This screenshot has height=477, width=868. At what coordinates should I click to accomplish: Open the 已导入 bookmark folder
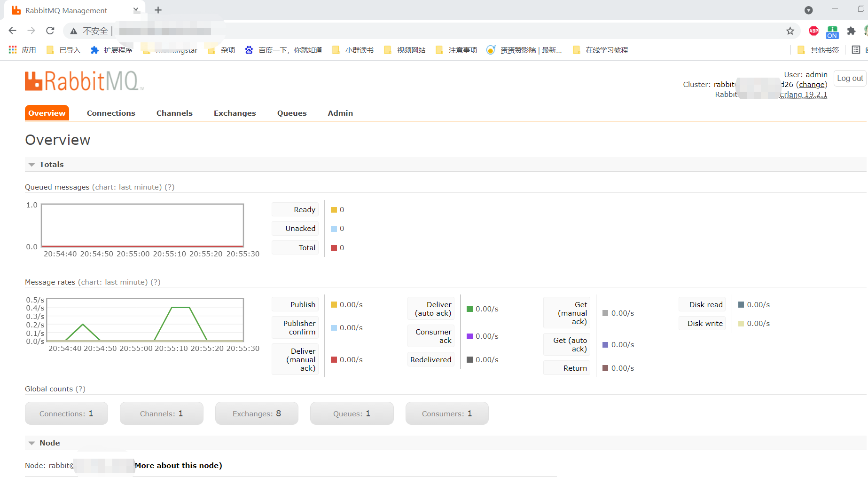[x=63, y=50]
